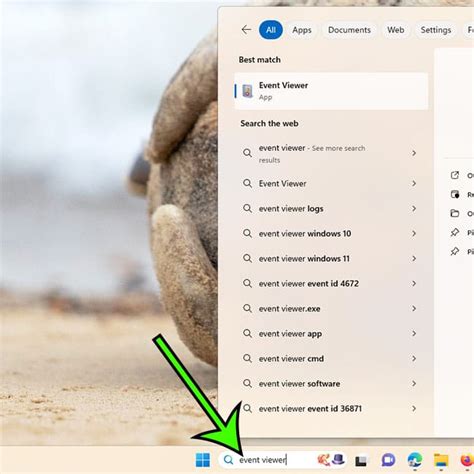Open the Chat app on the taskbar

tap(388, 460)
